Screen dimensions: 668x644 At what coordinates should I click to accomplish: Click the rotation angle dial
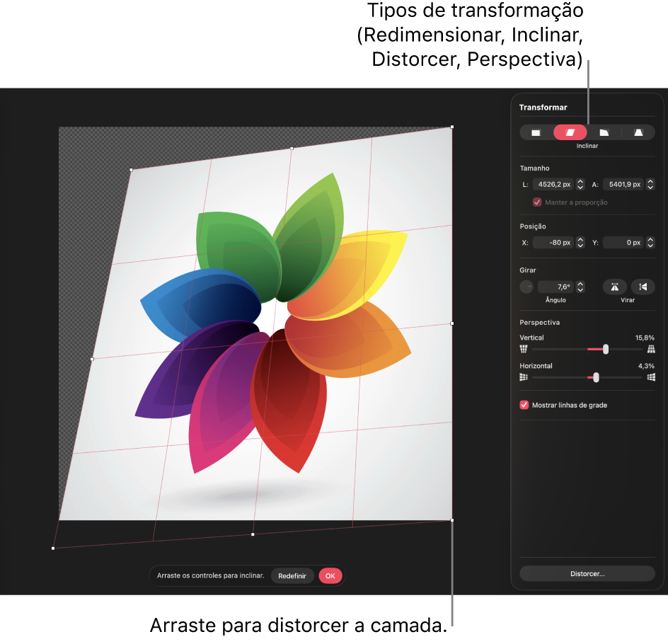coord(526,287)
